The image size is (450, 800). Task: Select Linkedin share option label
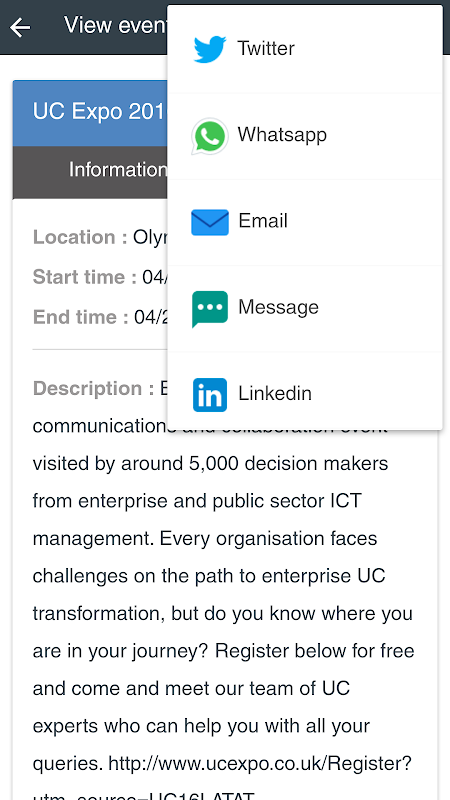274,393
